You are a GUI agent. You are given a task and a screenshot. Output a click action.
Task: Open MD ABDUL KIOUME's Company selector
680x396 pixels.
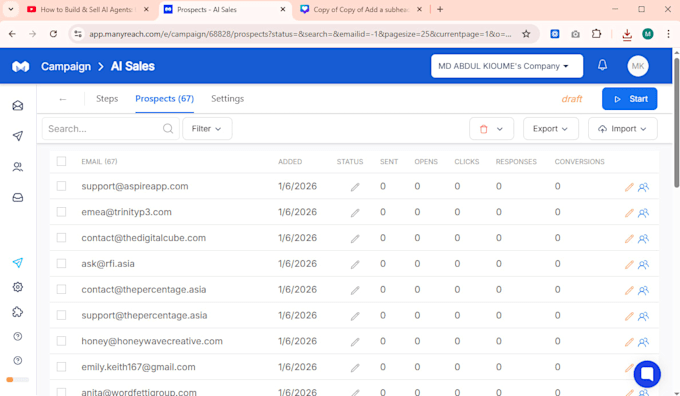[507, 66]
